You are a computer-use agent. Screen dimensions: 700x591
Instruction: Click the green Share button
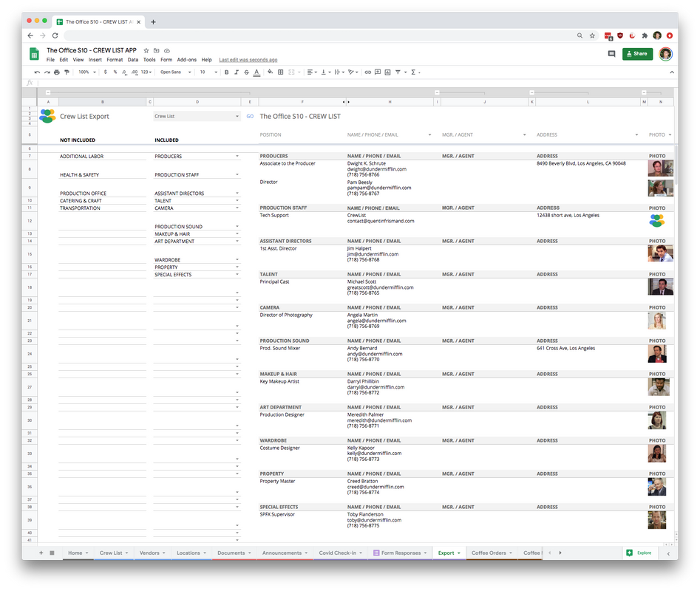click(637, 54)
